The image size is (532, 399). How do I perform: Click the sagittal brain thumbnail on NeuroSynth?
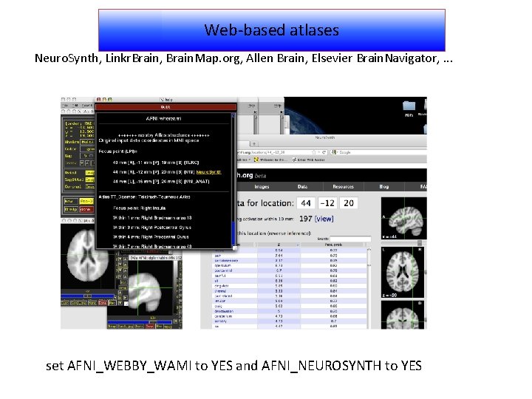coord(403,219)
